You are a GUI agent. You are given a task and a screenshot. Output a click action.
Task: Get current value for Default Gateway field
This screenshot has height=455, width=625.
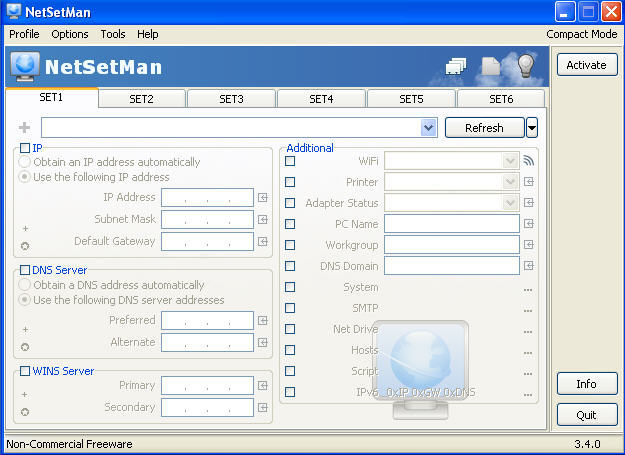pyautogui.click(x=263, y=241)
